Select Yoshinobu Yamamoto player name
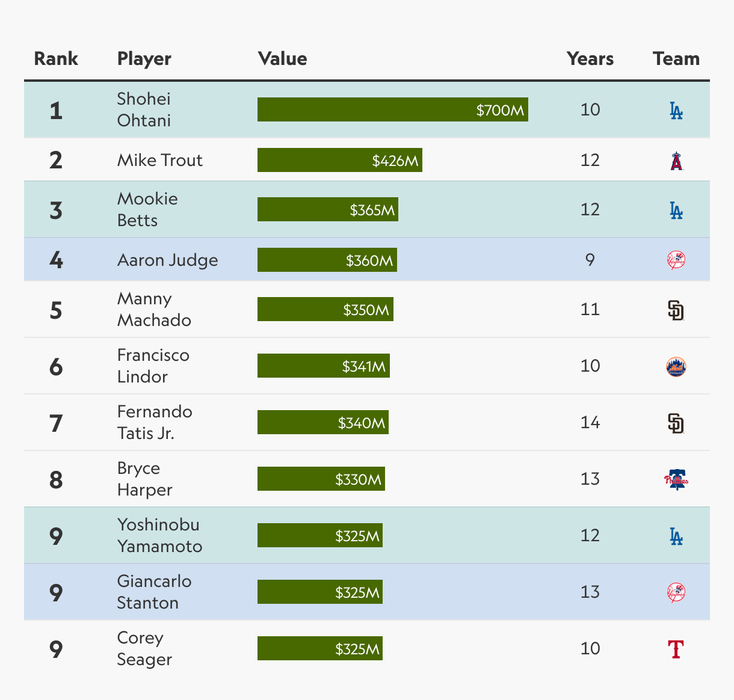 point(159,535)
